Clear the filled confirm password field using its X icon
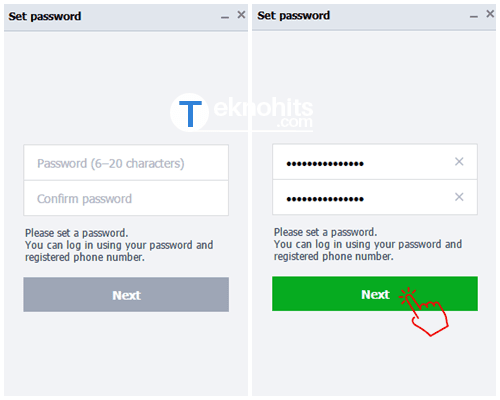This screenshot has height=400, width=500. (x=459, y=197)
